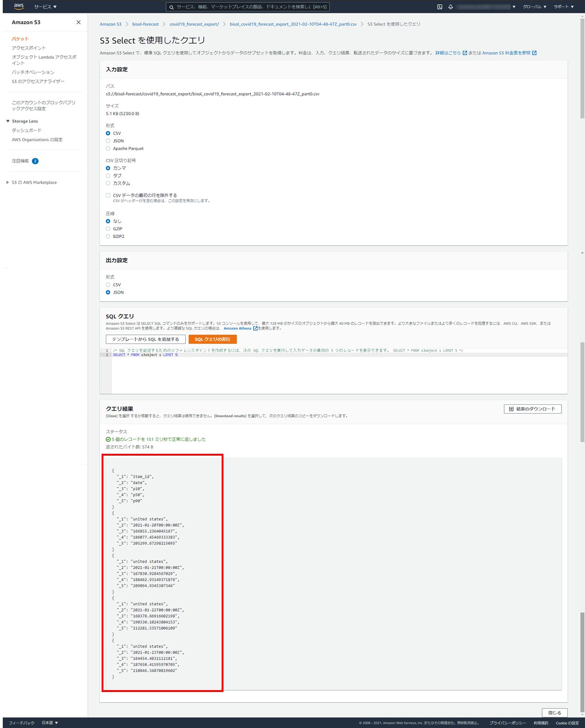Select GZIP compression option

[x=108, y=229]
